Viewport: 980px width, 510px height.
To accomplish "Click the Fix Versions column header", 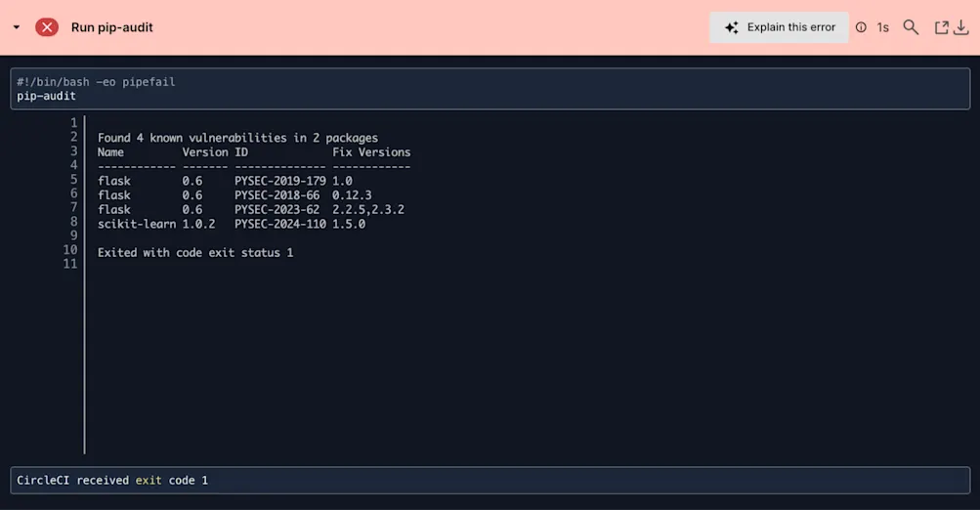I will point(371,152).
